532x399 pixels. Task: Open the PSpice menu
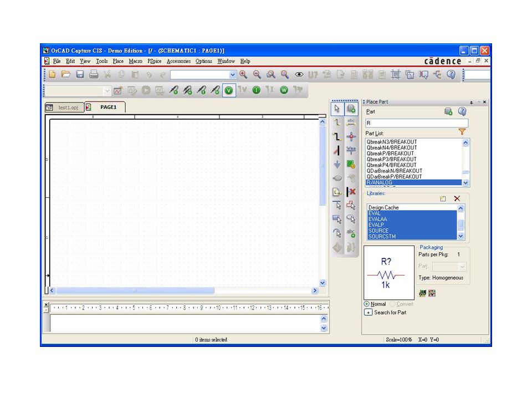tap(155, 61)
